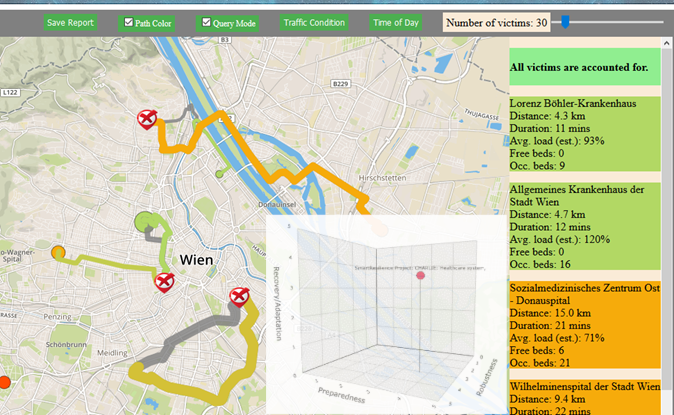Click the Wien city label on map
This screenshot has height=415, width=674.
(196, 260)
